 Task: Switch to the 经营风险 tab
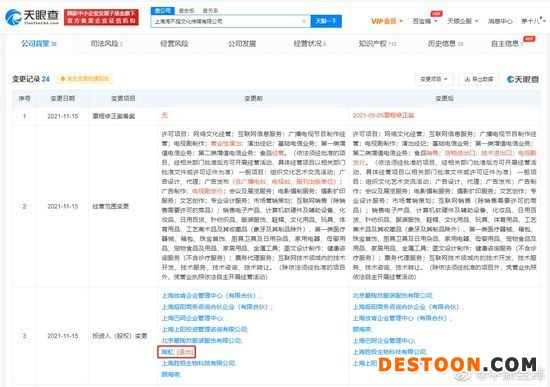pyautogui.click(x=174, y=44)
